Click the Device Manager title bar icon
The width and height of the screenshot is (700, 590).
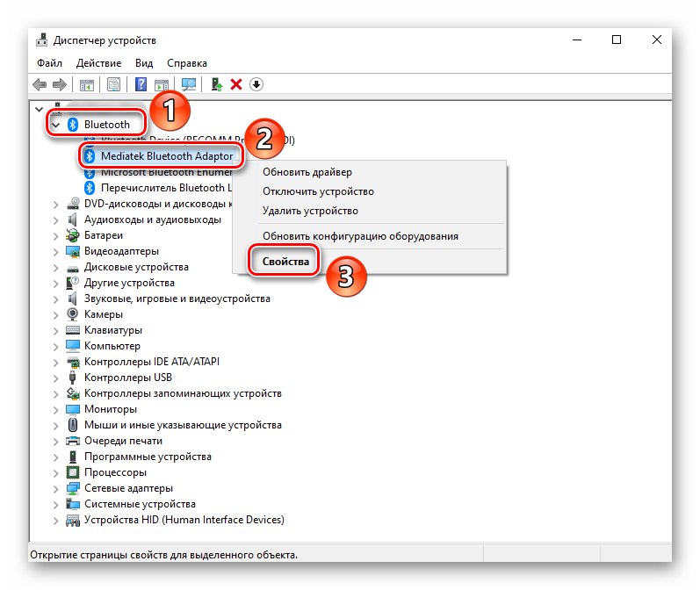[x=42, y=40]
